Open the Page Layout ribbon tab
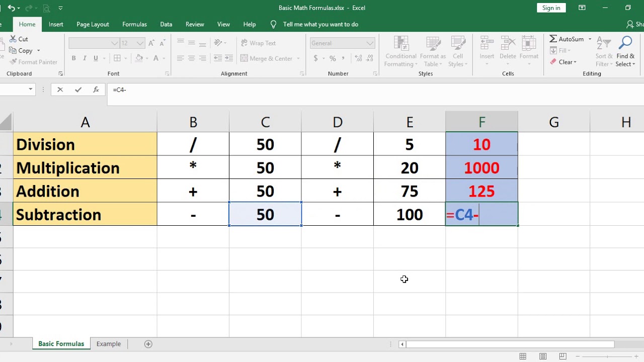The width and height of the screenshot is (644, 362). [93, 24]
